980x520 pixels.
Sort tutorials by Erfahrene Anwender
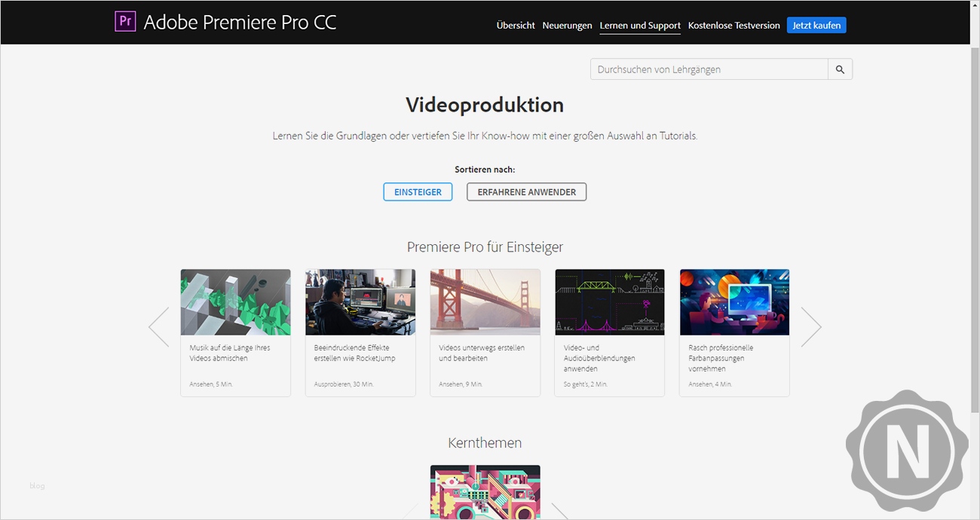(526, 192)
